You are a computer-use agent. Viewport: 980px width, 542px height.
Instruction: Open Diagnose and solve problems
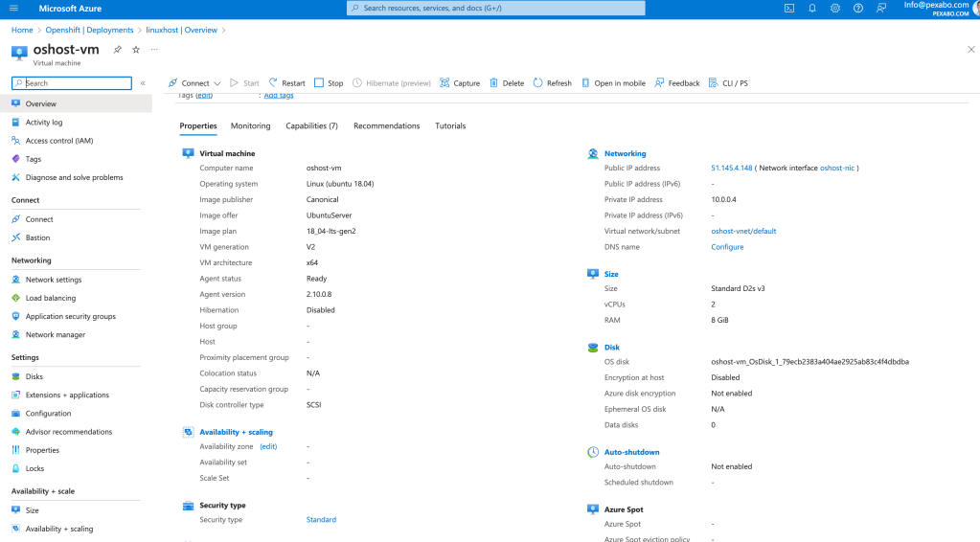(77, 177)
